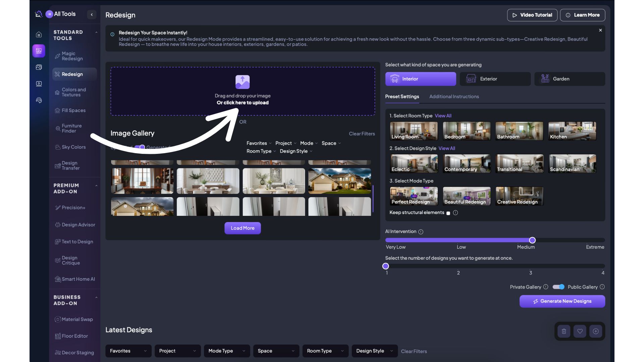Viewport: 644px width, 362px height.
Task: Check Keep structural elements checkbox
Action: [448, 213]
